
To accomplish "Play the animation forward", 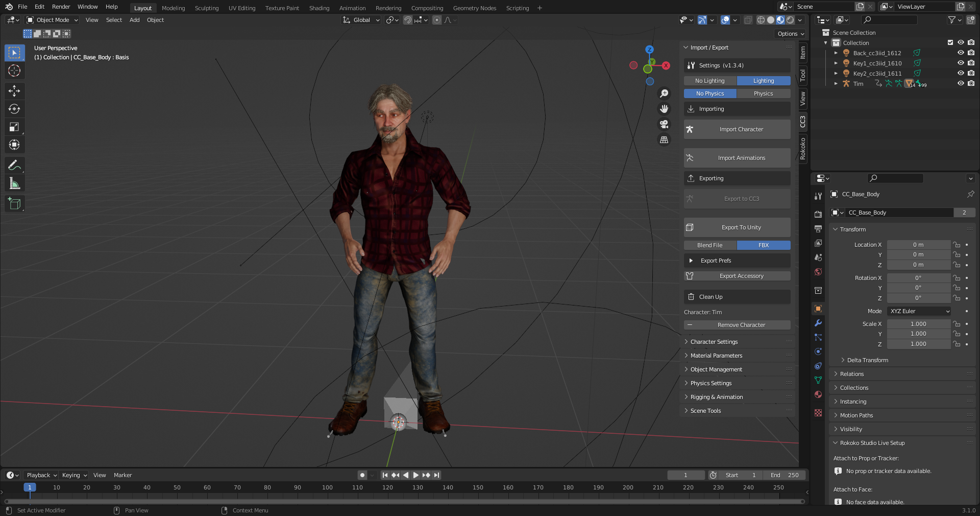I will click(x=416, y=475).
